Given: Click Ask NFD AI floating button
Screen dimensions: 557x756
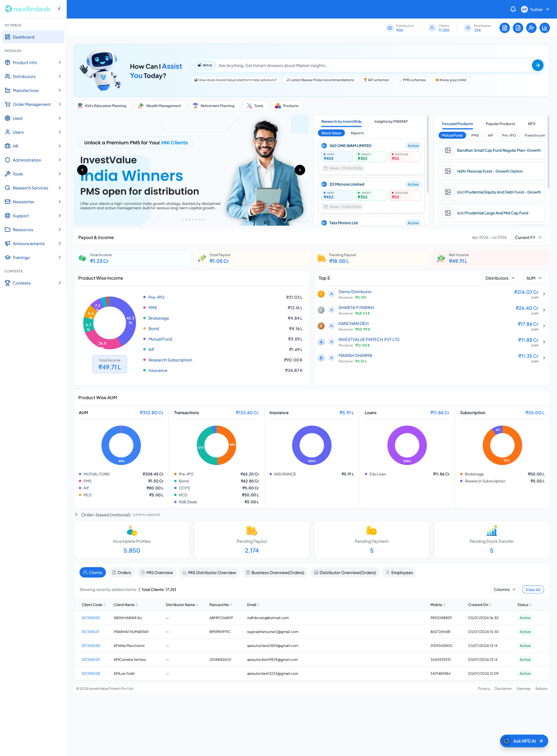Looking at the screenshot, I should pyautogui.click(x=524, y=741).
